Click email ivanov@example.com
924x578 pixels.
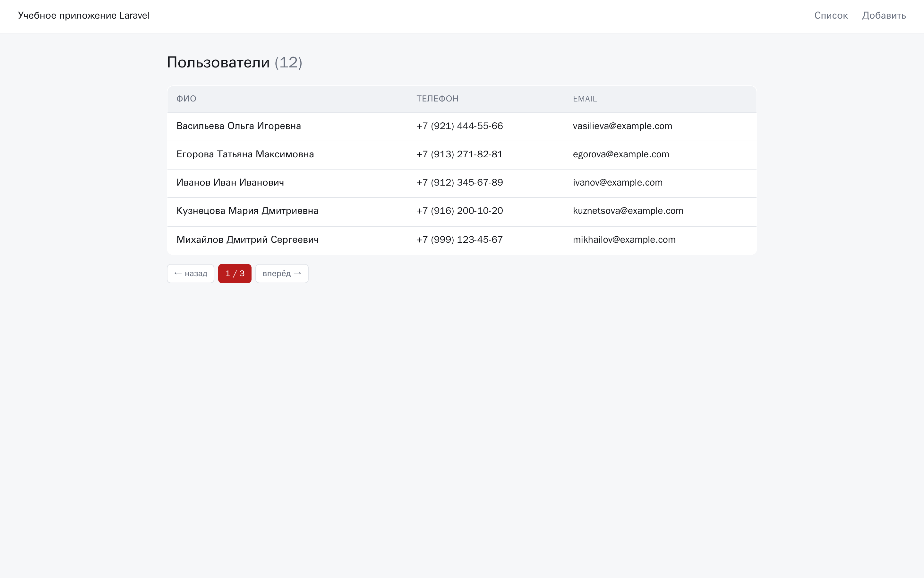(x=618, y=183)
